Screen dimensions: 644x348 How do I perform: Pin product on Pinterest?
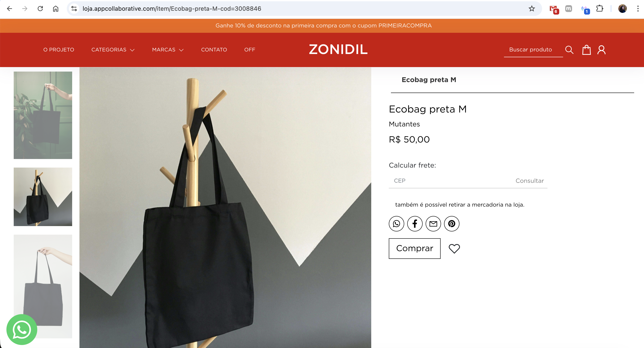(x=452, y=224)
